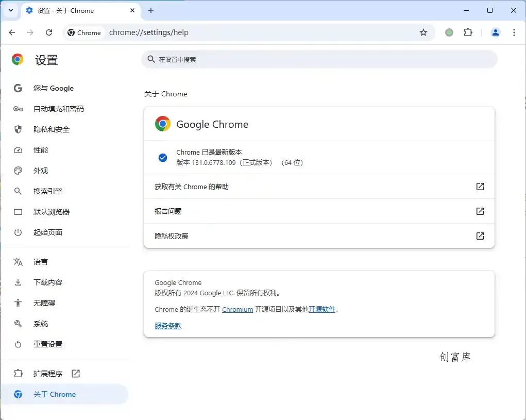Click the Google Chrome logo in card header
This screenshot has height=420, width=526.
163,124
